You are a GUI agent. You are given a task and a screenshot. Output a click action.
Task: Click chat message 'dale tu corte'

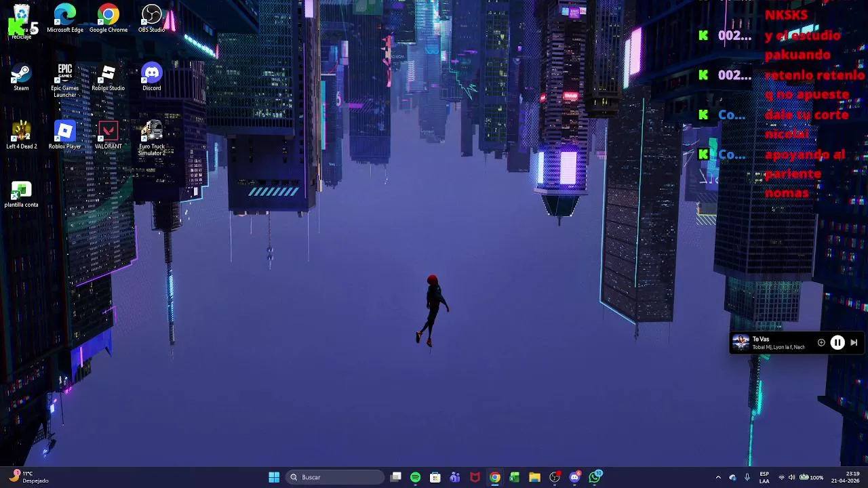[806, 115]
